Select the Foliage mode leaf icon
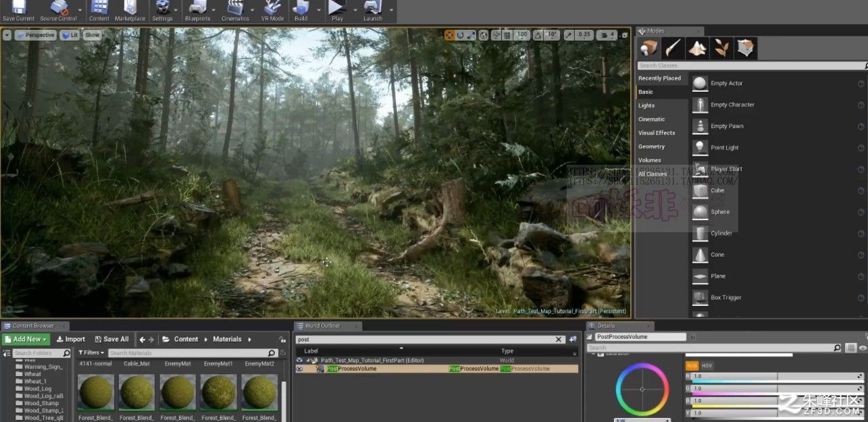 tap(721, 48)
